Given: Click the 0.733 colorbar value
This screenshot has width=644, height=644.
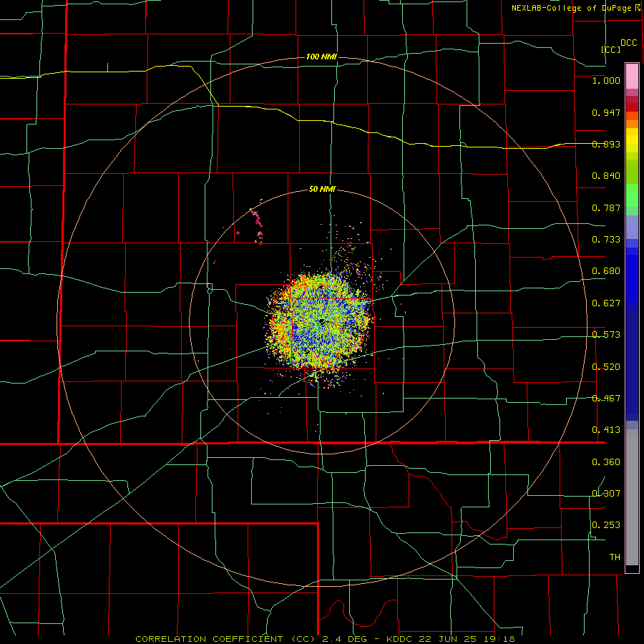Looking at the screenshot, I should pyautogui.click(x=606, y=240).
